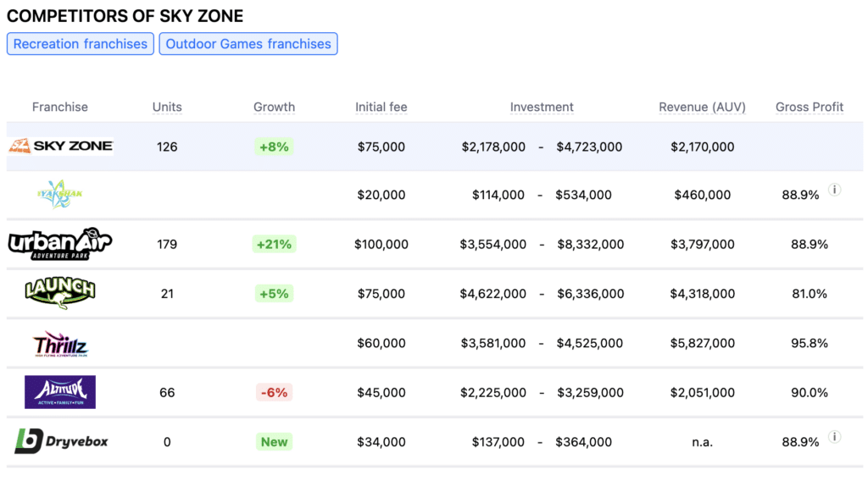Select Sky Zone's 126 units cell
868x481 pixels.
click(167, 147)
